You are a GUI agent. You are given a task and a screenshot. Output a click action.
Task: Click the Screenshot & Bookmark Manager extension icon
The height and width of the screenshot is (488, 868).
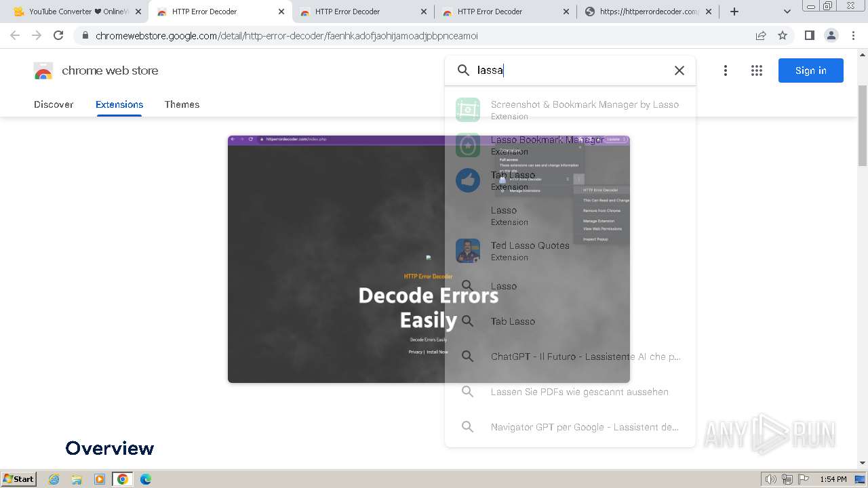pyautogui.click(x=468, y=110)
